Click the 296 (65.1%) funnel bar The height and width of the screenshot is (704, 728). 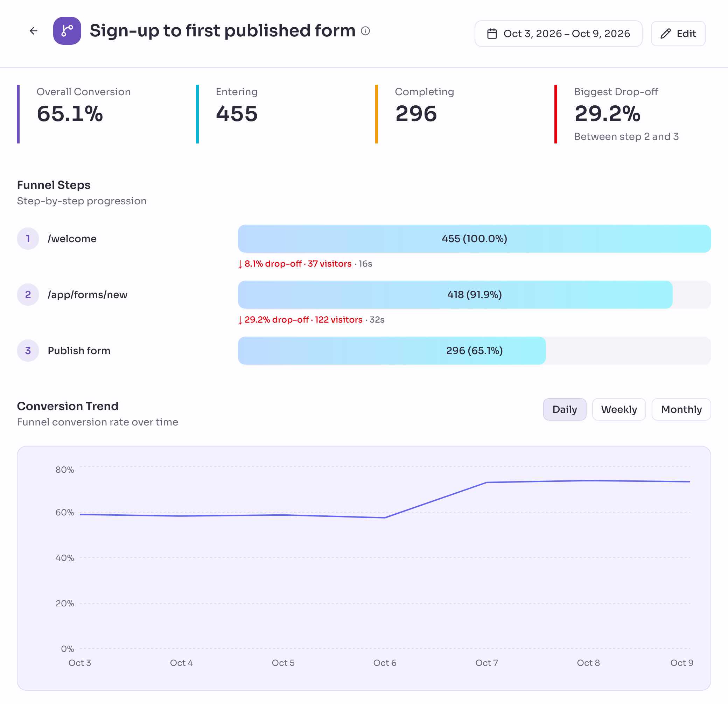[x=392, y=351]
